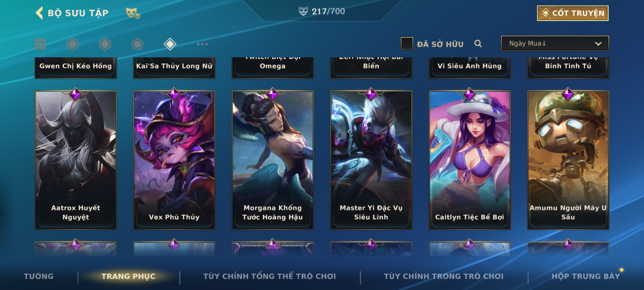The image size is (644, 290).
Task: Open the Cốt Truyện button
Action: click(573, 13)
